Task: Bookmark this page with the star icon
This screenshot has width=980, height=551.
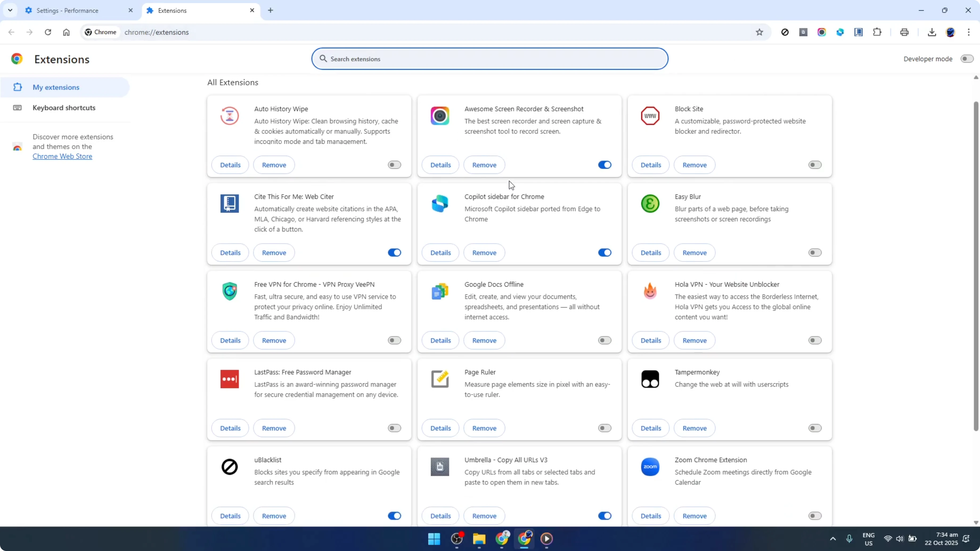Action: 759,32
